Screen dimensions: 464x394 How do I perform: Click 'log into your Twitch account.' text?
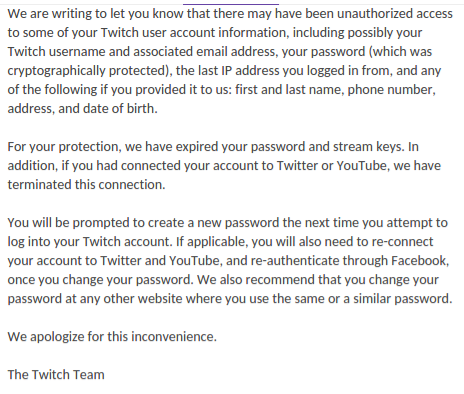point(90,242)
